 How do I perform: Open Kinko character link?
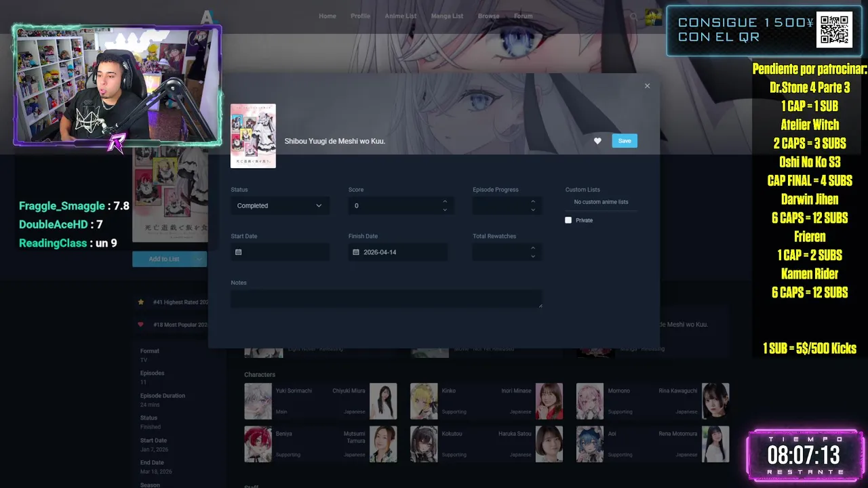click(449, 391)
